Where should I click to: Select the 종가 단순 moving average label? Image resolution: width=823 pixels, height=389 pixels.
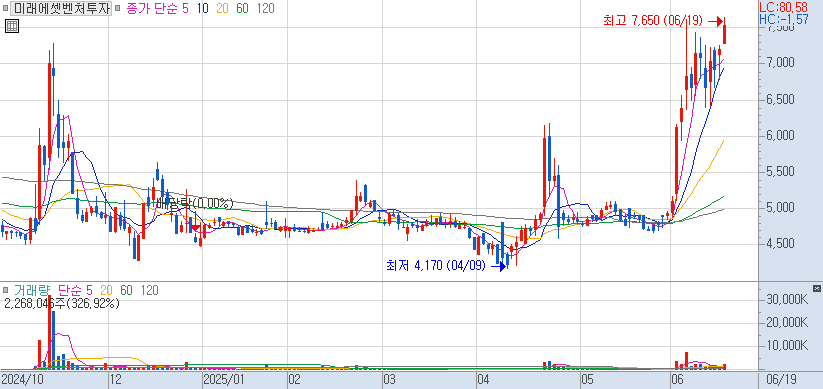pyautogui.click(x=152, y=8)
